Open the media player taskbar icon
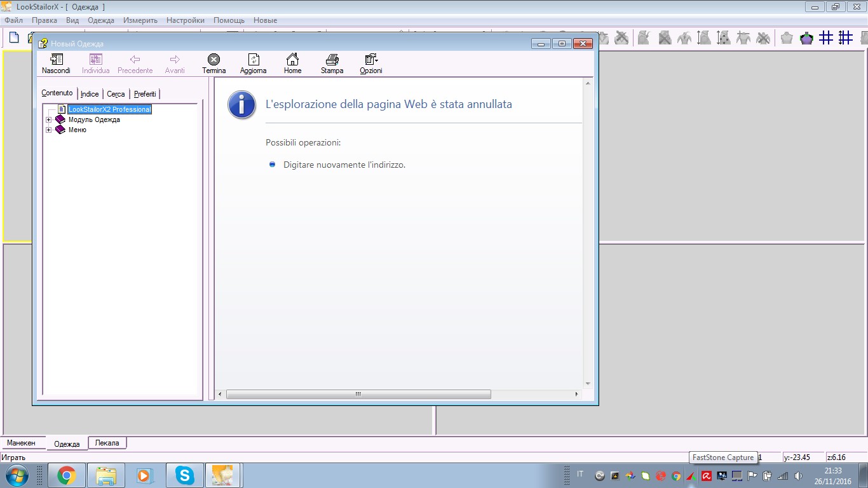Screen dimensions: 868x488 coord(146,475)
